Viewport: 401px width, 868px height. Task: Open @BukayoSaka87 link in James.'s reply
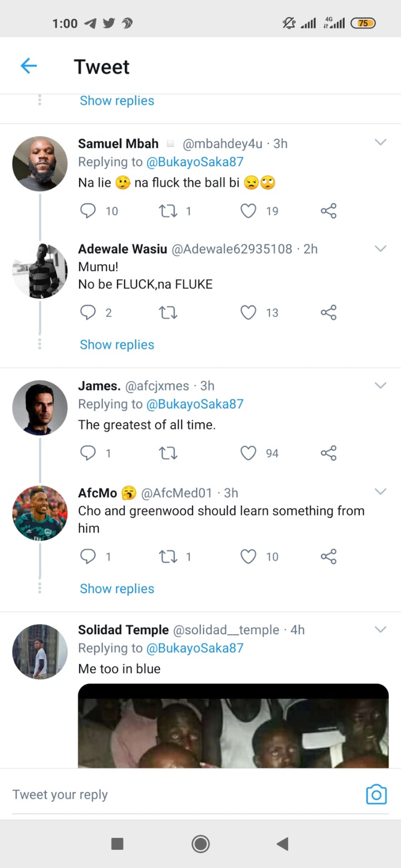195,404
